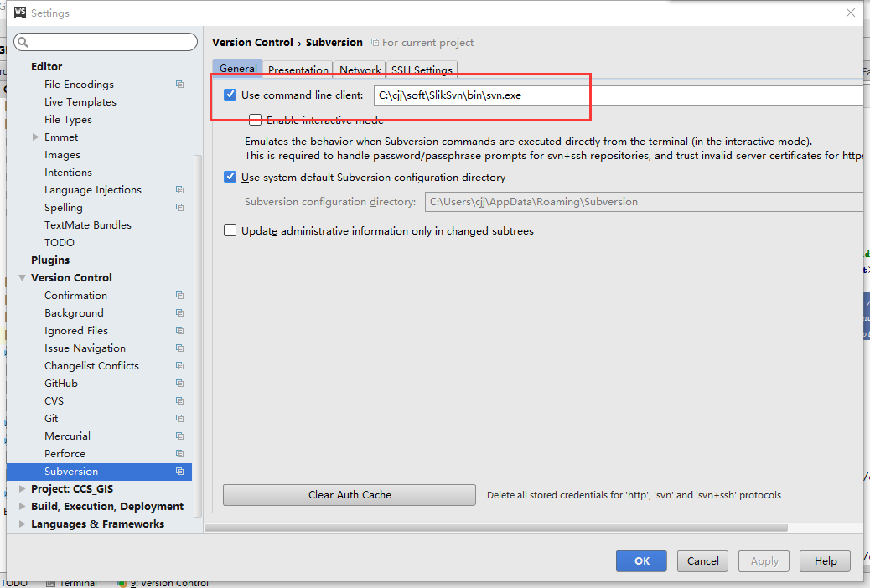Select the Editor settings category
The width and height of the screenshot is (870, 588).
click(x=47, y=66)
